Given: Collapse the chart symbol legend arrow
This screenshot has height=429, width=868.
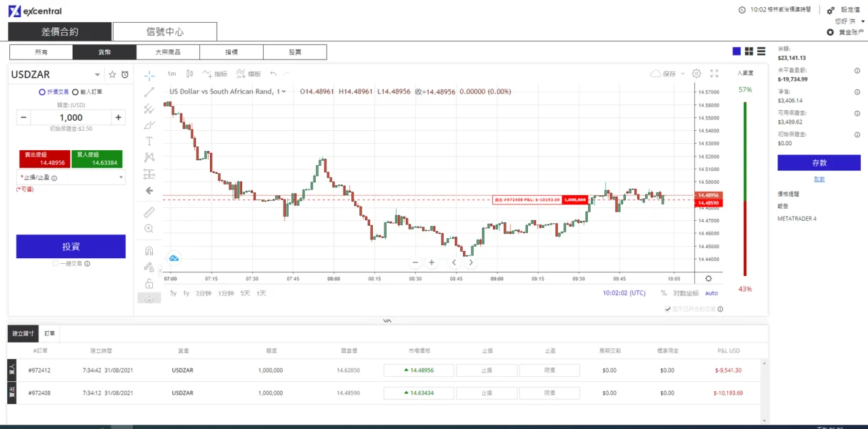Looking at the screenshot, I should tap(284, 92).
